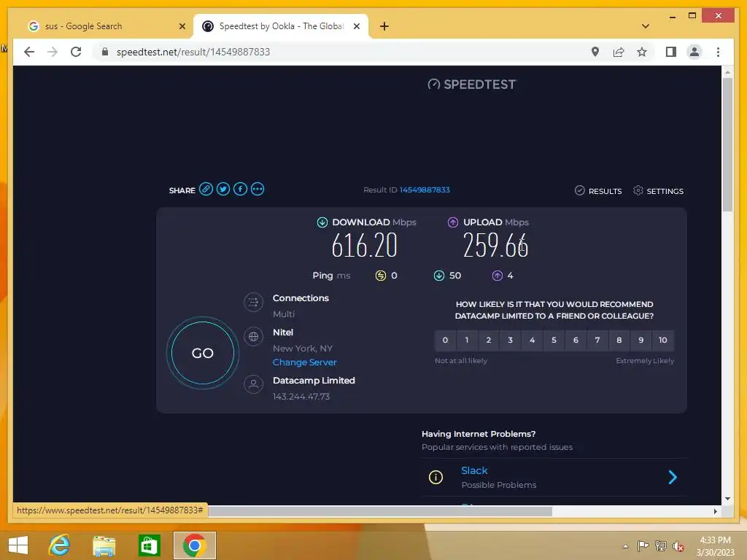The width and height of the screenshot is (747, 560).
Task: Rate recommendation score 8
Action: click(619, 340)
